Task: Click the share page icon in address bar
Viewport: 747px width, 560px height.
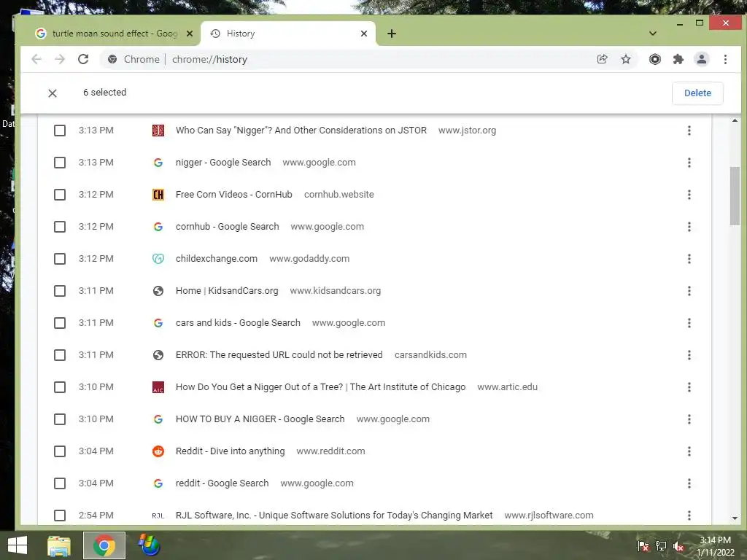Action: coord(602,59)
